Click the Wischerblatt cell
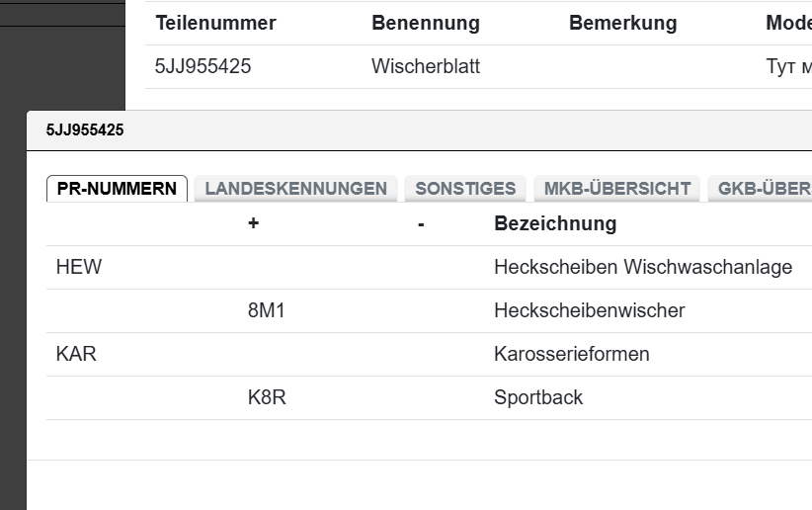 click(425, 67)
